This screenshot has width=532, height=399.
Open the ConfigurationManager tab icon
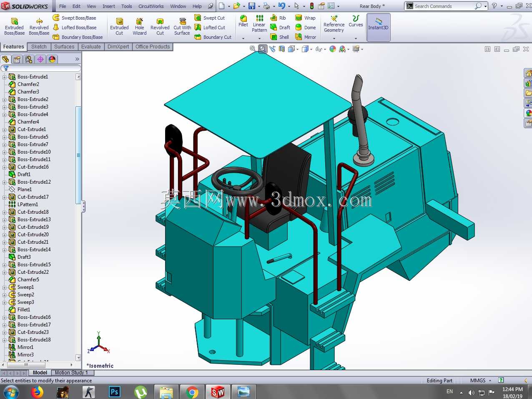[29, 59]
